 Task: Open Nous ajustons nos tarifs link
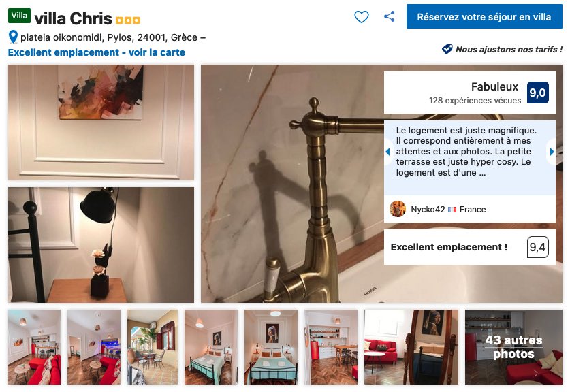coord(509,49)
